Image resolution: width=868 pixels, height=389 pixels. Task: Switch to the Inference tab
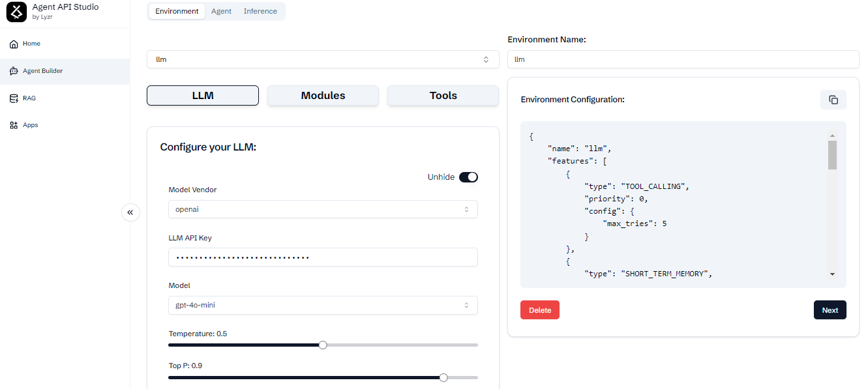click(260, 11)
